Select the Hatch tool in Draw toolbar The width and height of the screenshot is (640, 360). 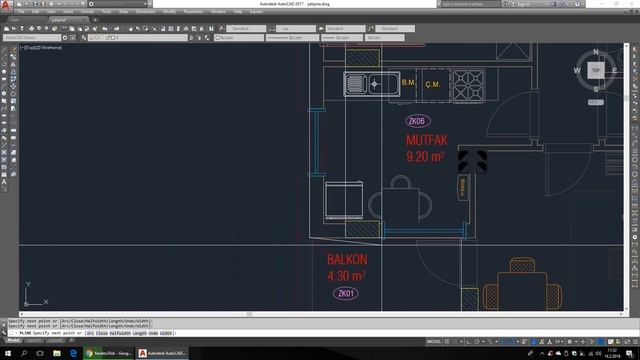pos(4,152)
